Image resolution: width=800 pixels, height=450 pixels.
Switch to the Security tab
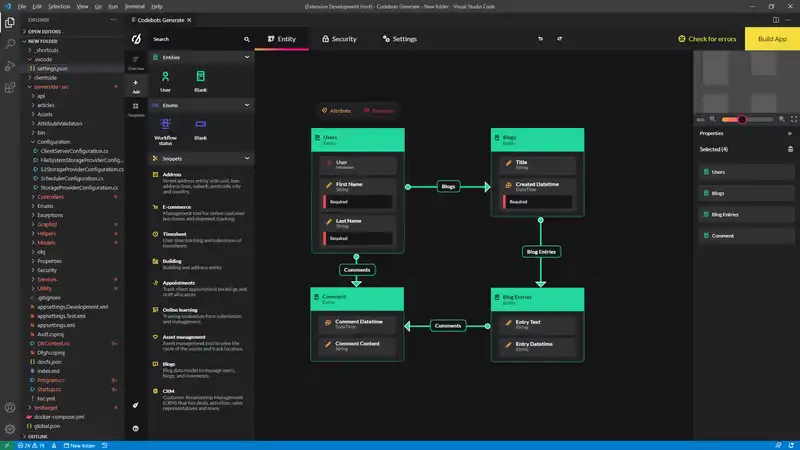[338, 39]
